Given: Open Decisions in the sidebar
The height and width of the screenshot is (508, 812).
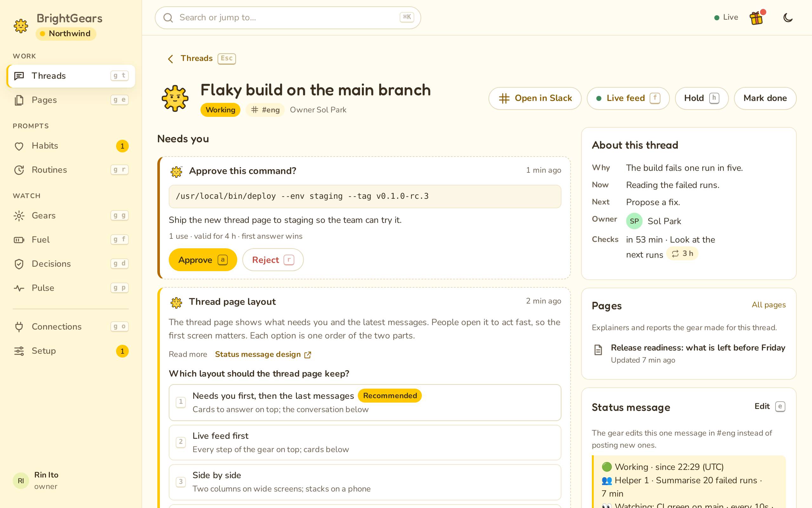Looking at the screenshot, I should point(71,264).
